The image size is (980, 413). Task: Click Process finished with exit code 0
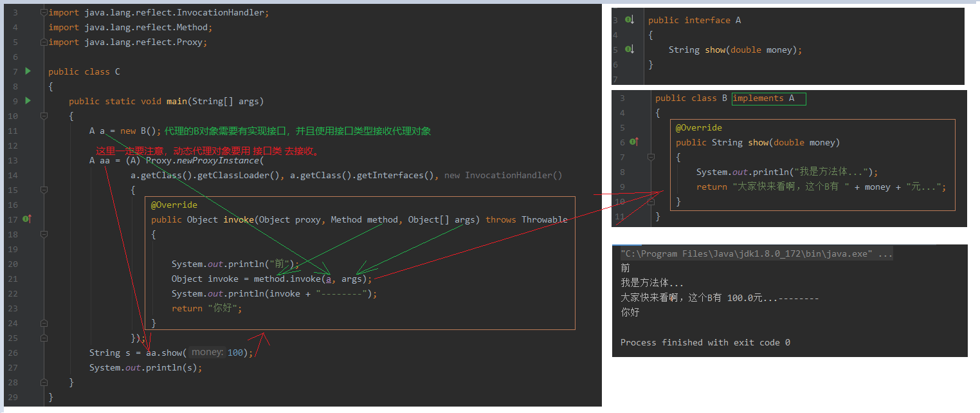point(705,342)
